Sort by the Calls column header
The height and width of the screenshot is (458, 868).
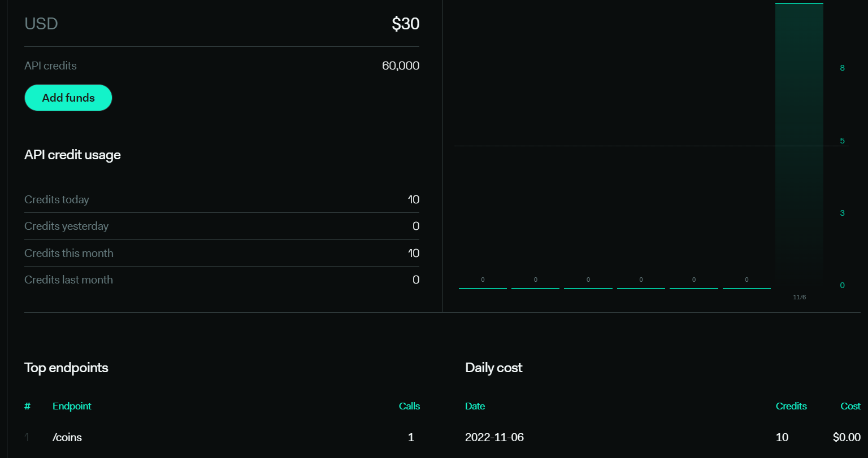click(409, 406)
